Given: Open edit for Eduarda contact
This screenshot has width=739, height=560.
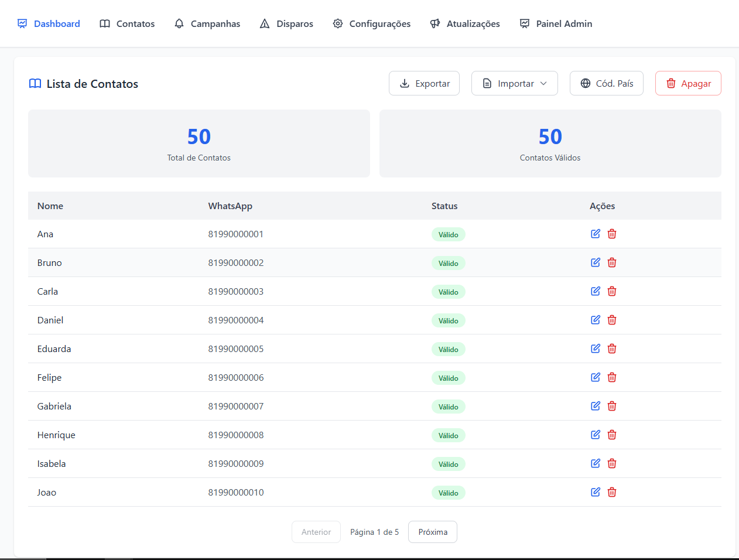Looking at the screenshot, I should (596, 349).
